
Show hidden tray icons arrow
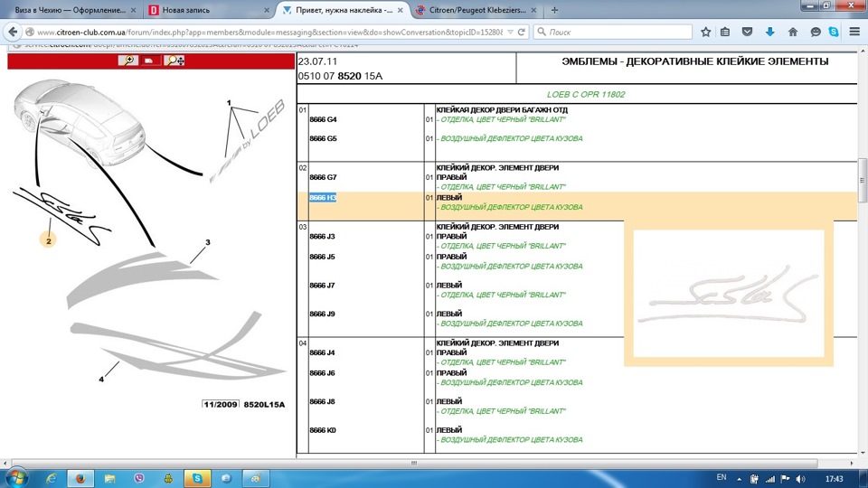pos(739,479)
